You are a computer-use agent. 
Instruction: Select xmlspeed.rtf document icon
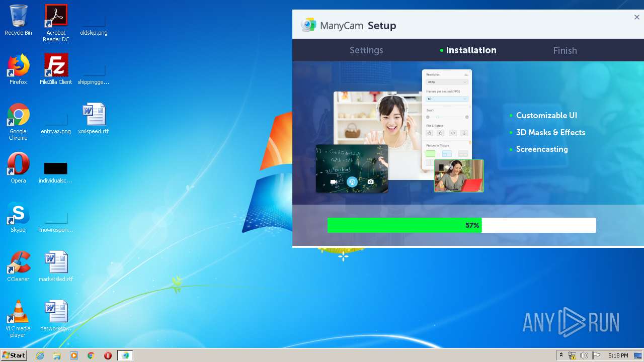pyautogui.click(x=94, y=119)
